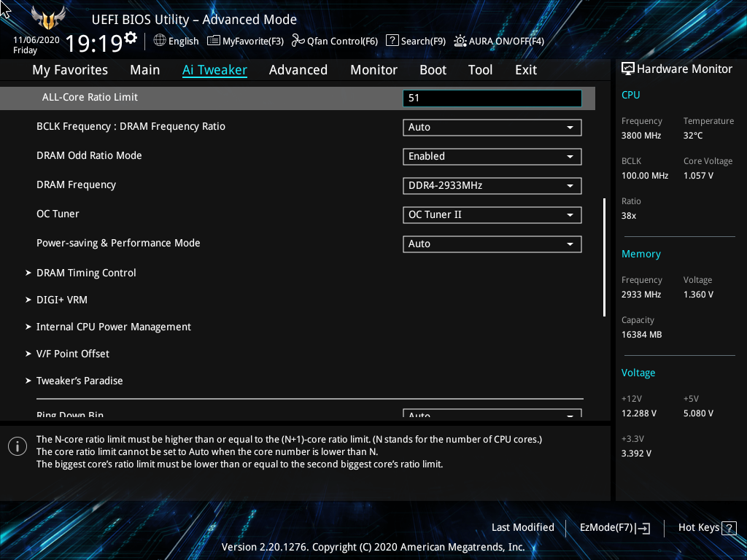Click +5V value 5.080 V
747x560 pixels.
click(x=698, y=413)
